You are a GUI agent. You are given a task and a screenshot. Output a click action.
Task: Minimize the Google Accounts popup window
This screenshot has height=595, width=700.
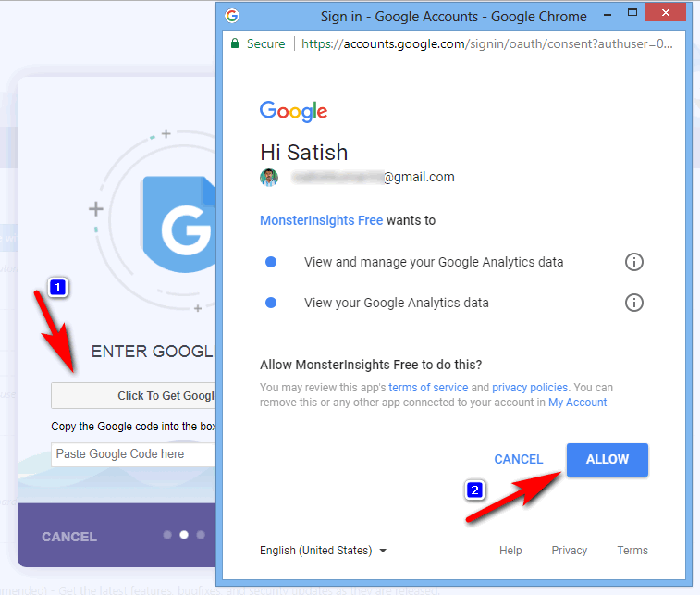point(608,15)
